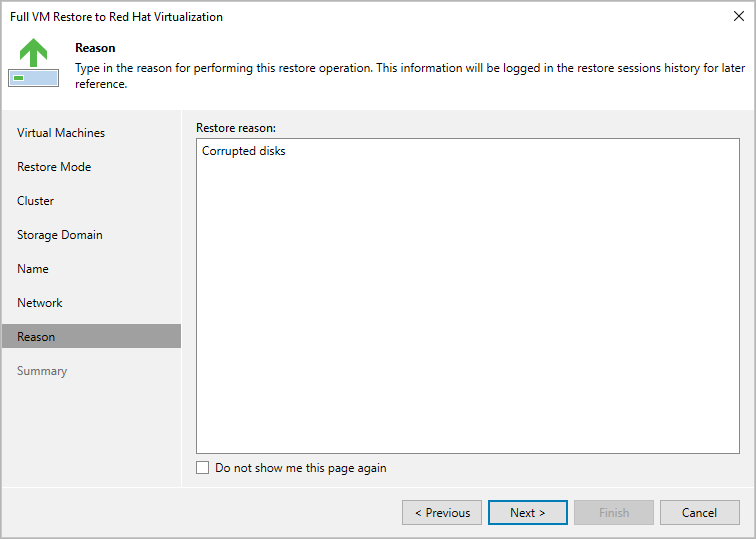This screenshot has width=756, height=539.
Task: Cancel the restore wizard
Action: click(700, 512)
